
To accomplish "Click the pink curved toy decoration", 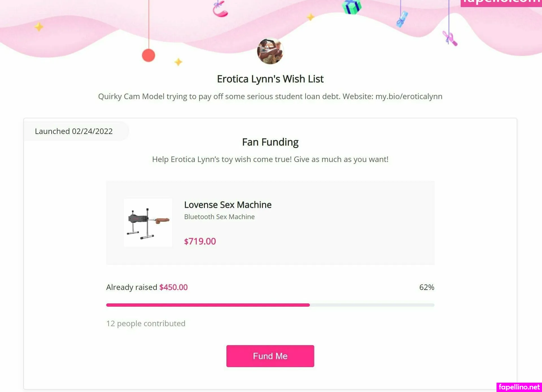I will pyautogui.click(x=220, y=9).
